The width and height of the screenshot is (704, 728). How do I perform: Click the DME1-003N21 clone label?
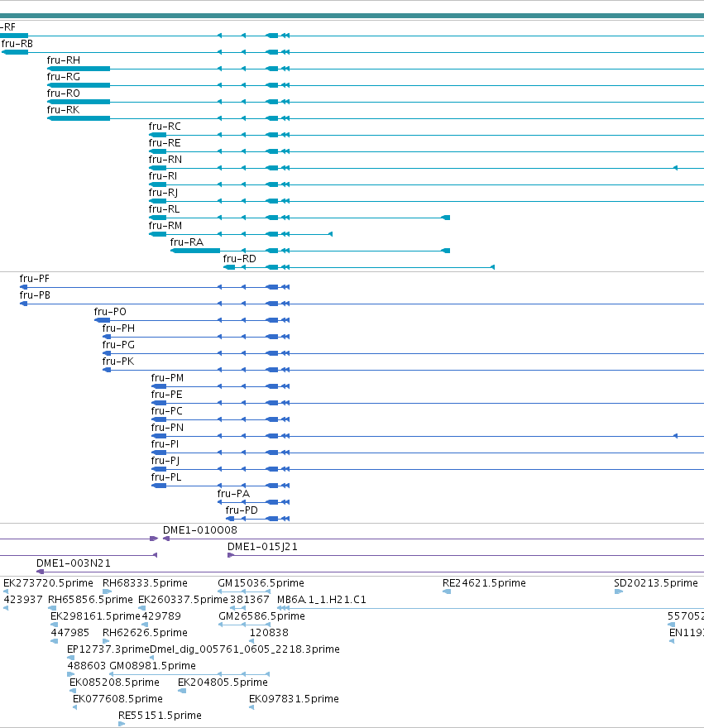click(x=74, y=563)
